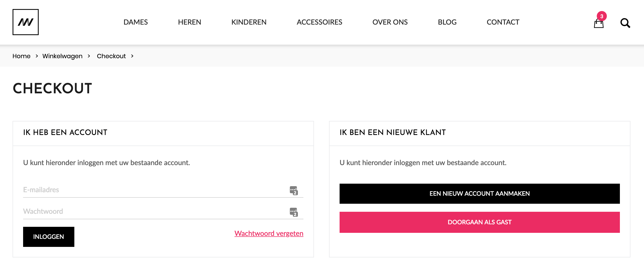Return to Winkelwagen via breadcrumb
644x279 pixels.
point(63,56)
